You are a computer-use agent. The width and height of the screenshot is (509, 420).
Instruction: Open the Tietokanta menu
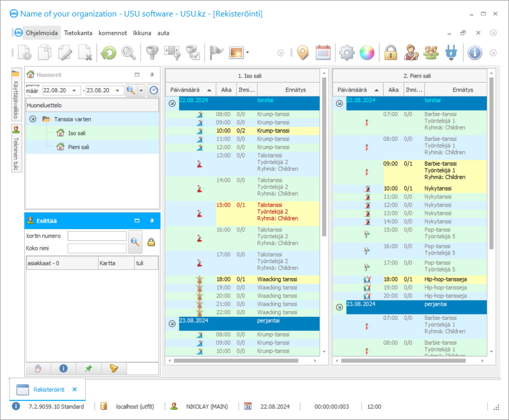(78, 33)
